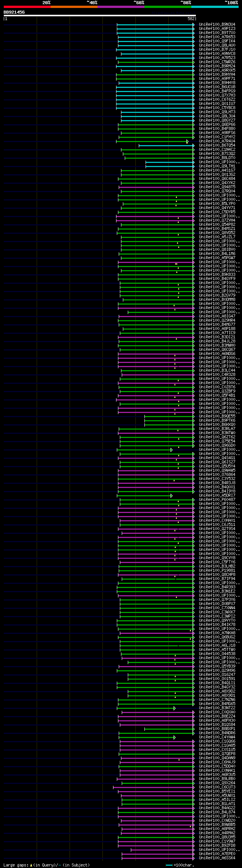This screenshot has width=242, height=868.
Task: Select the UniRef100_Q7X7H3 label
Action: tap(217, 95)
